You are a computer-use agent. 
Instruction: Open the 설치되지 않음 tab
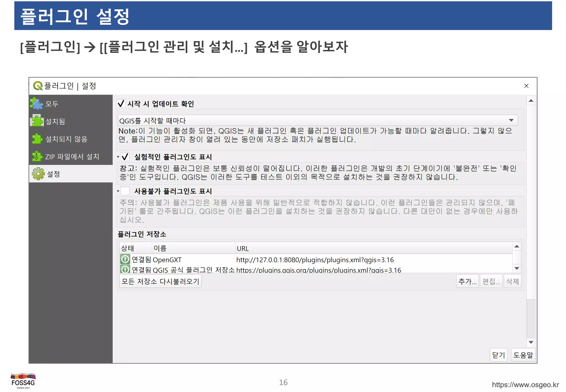(x=71, y=139)
